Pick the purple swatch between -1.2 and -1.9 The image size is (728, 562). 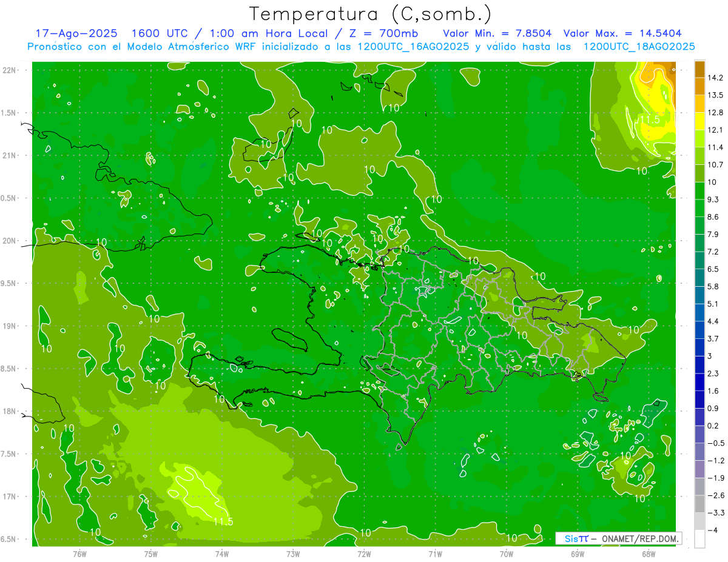point(699,469)
